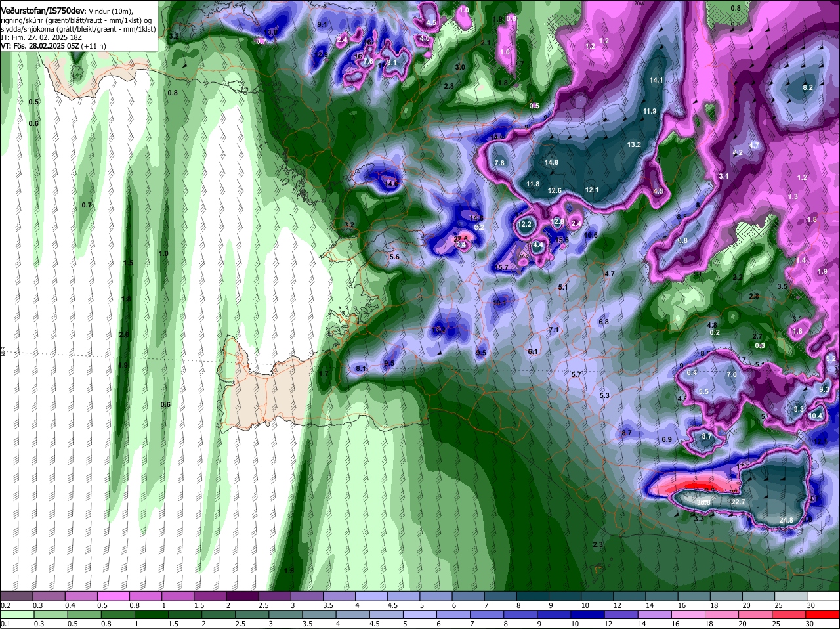The width and height of the screenshot is (840, 629).
Task: Click the 22.7 value label
Action: (738, 502)
